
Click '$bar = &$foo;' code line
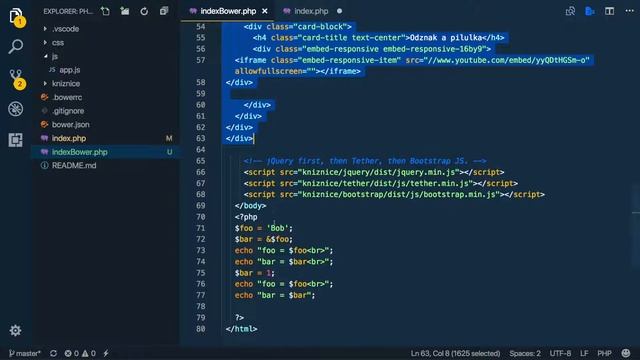click(264, 239)
